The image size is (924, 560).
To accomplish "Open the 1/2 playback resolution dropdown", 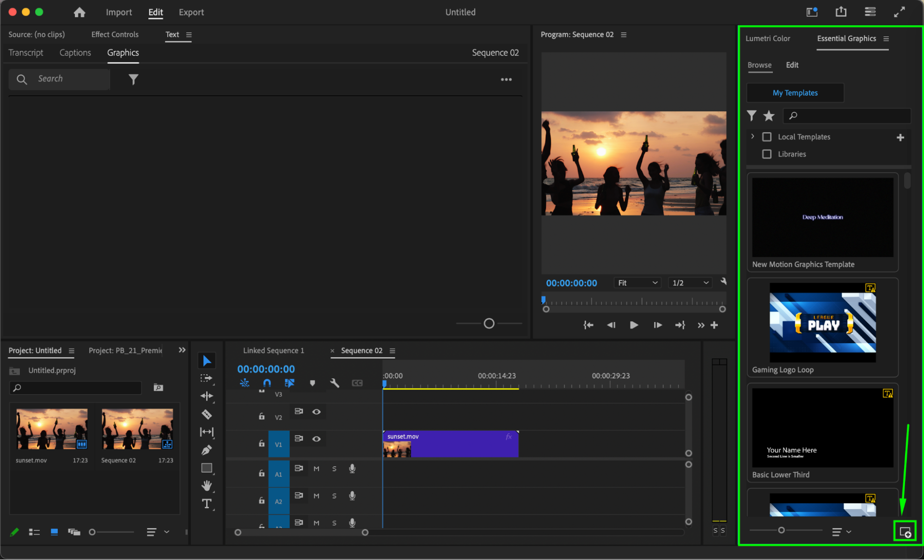I will 690,283.
